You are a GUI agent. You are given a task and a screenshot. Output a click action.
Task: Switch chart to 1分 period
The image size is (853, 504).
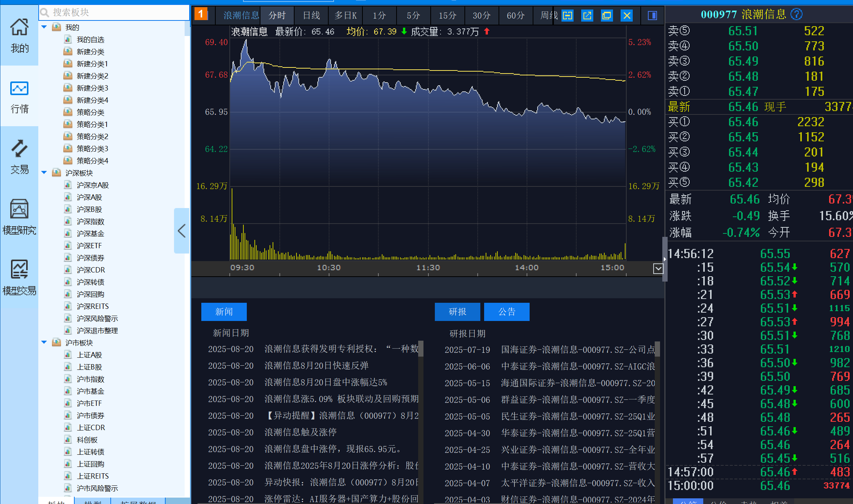pos(379,16)
